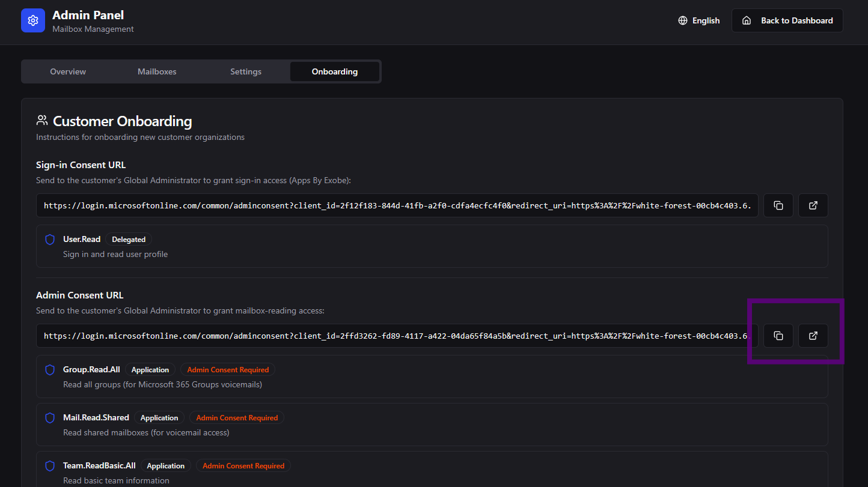Viewport: 868px width, 487px height.
Task: Click the Team.ReadBasic.All permission name
Action: pos(99,465)
